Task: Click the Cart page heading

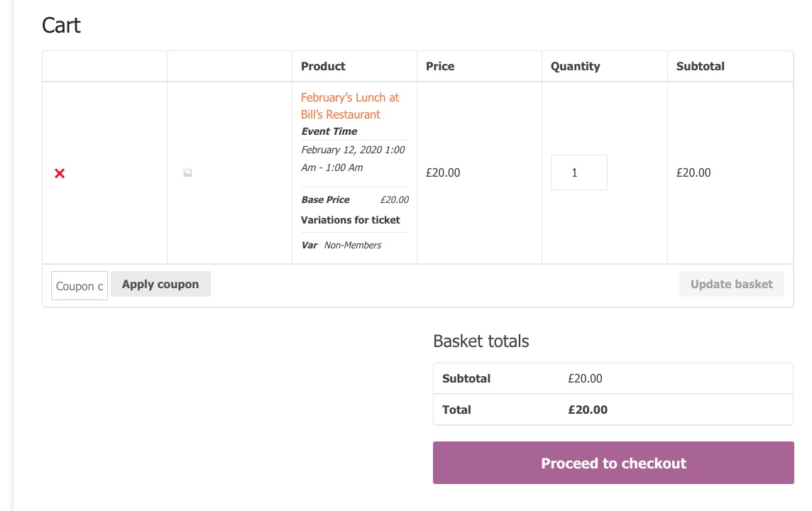Action: [x=61, y=26]
